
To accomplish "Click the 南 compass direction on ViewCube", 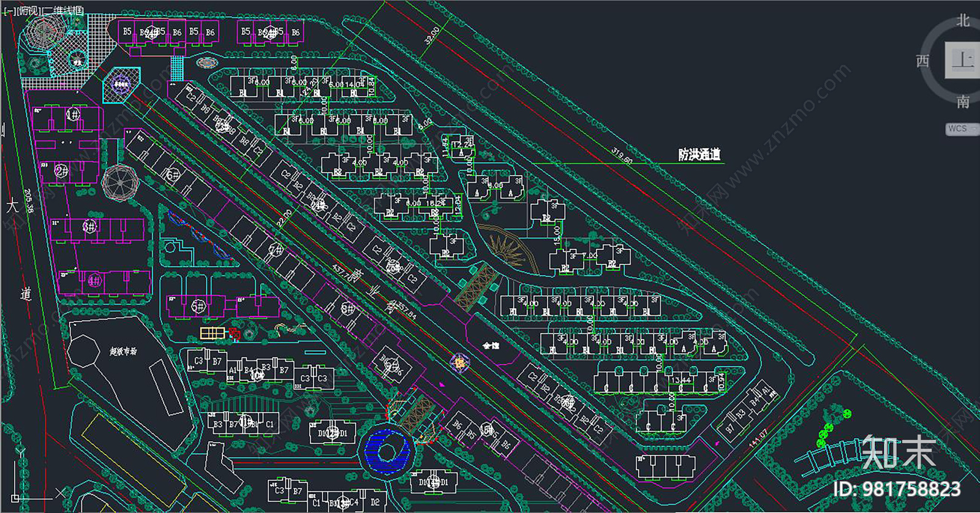I will [963, 102].
